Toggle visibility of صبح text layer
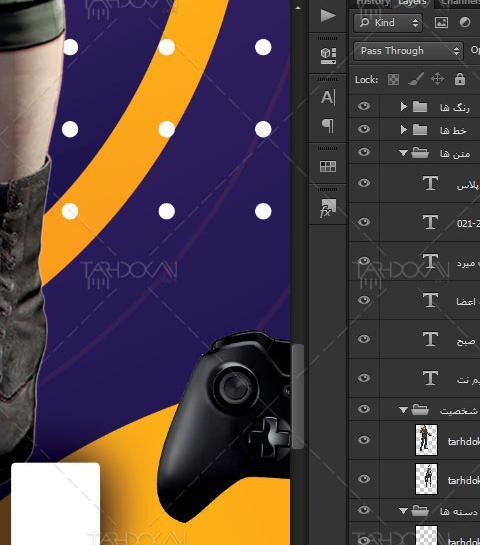The image size is (480, 545). click(364, 339)
